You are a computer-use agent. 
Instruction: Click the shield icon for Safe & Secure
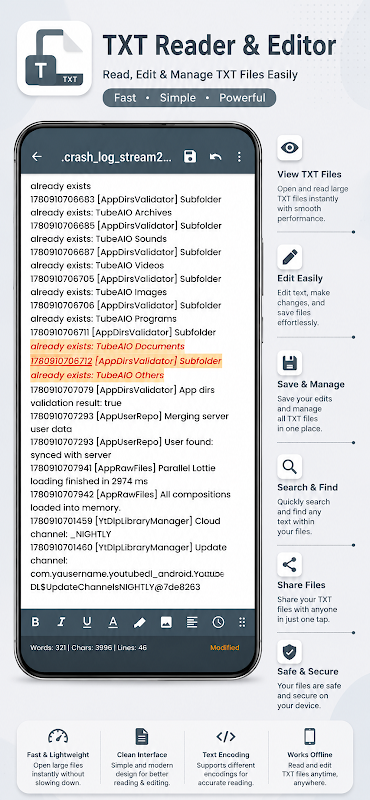coord(290,652)
